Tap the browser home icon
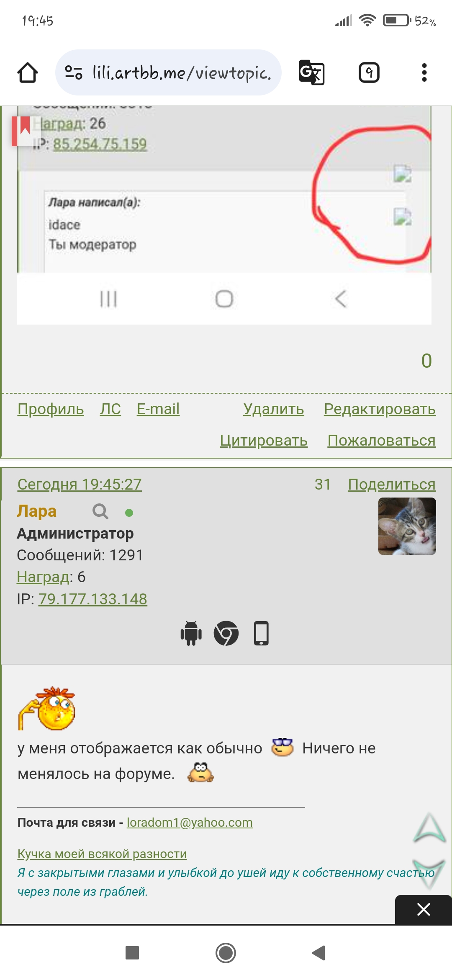 pos(28,72)
